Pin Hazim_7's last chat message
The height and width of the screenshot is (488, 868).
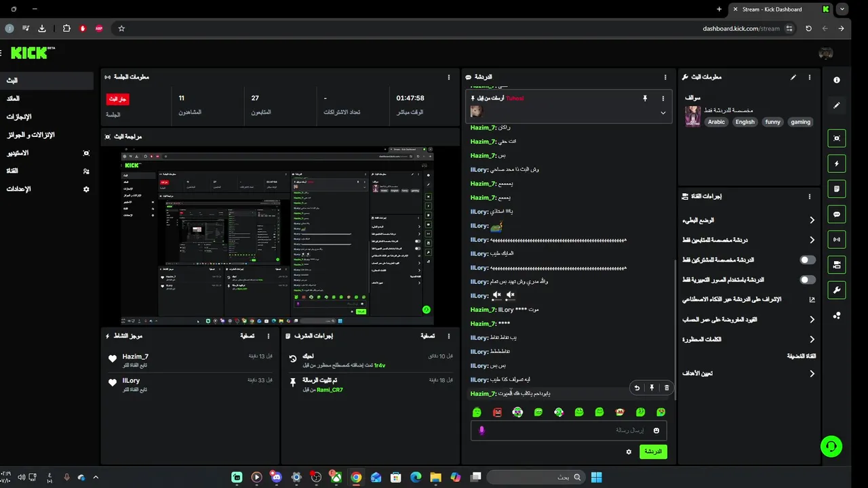coord(652,388)
